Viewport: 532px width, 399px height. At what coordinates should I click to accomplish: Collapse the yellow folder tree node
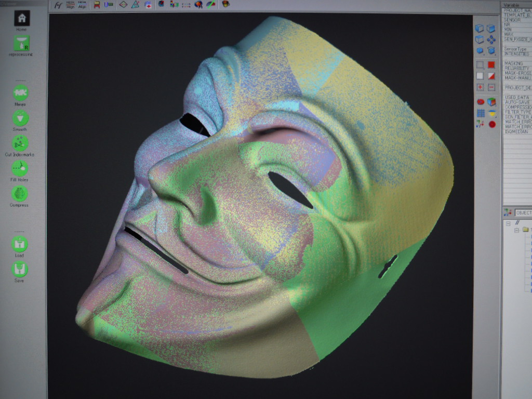(x=517, y=230)
